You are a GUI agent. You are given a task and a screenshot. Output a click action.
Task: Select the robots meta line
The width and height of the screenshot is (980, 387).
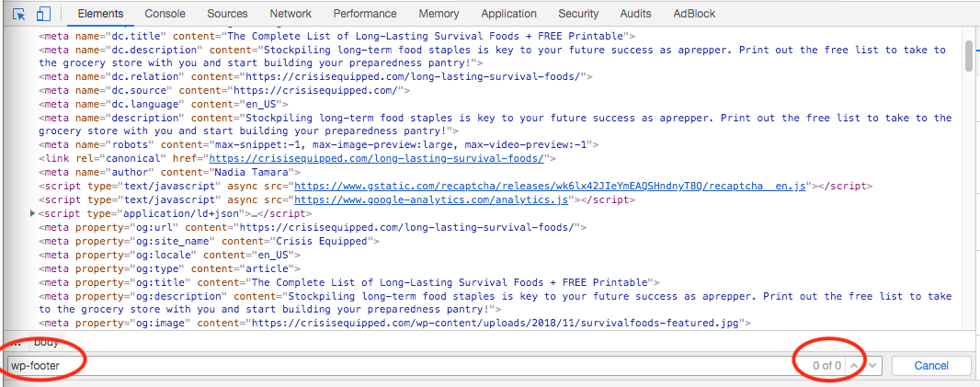319,145
